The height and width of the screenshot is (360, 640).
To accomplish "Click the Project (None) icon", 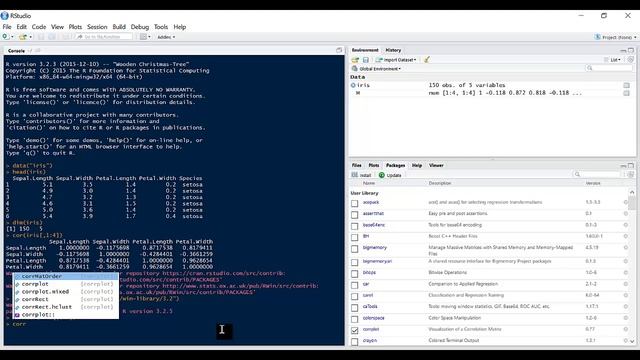I will point(598,37).
